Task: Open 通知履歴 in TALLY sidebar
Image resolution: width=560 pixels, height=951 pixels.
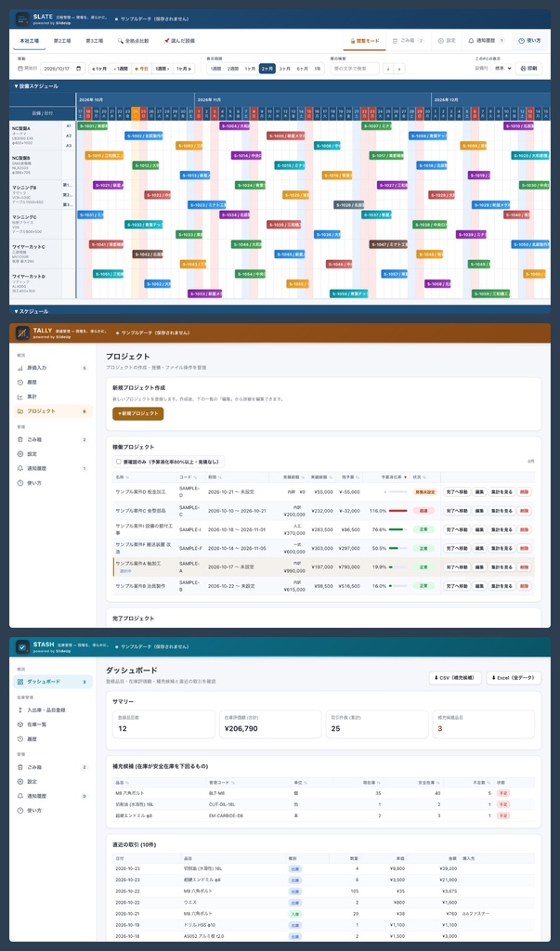Action: pyautogui.click(x=52, y=468)
